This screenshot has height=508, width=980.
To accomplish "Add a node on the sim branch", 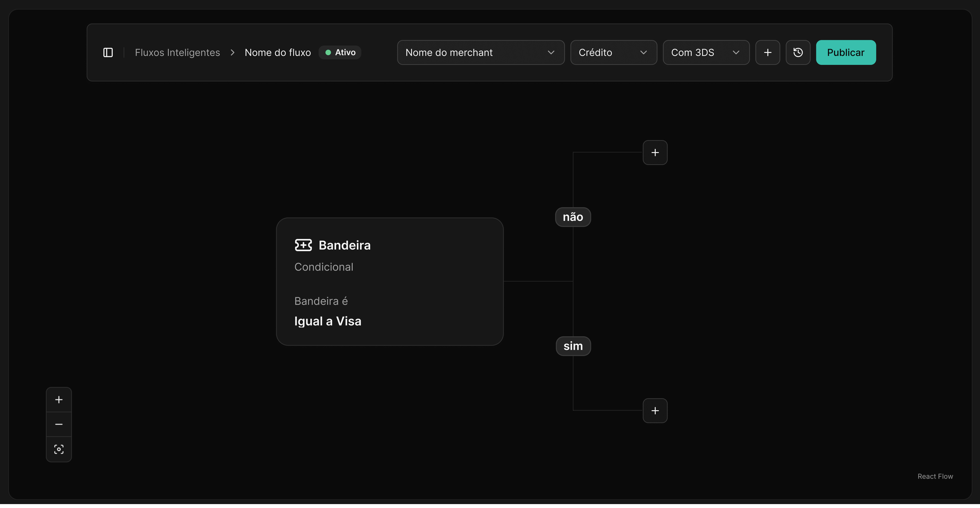I will click(655, 411).
